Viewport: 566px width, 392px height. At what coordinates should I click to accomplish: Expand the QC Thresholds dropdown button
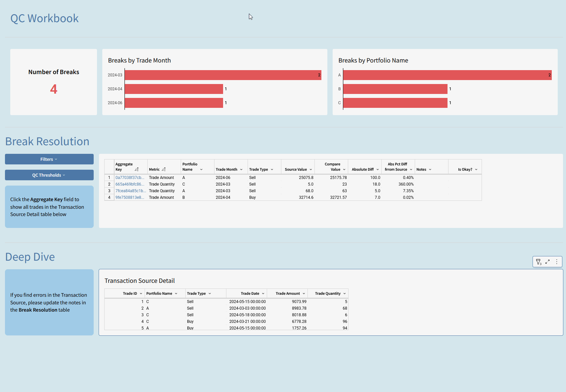click(49, 175)
